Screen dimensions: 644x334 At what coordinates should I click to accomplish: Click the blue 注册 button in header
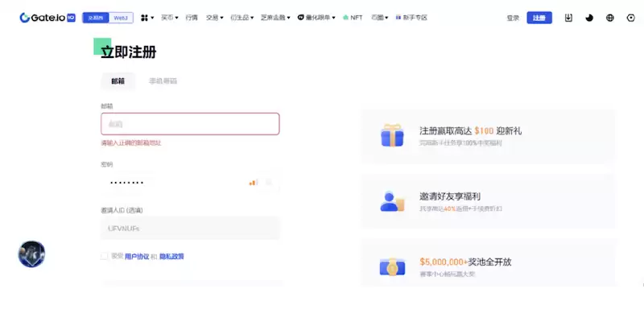(539, 18)
